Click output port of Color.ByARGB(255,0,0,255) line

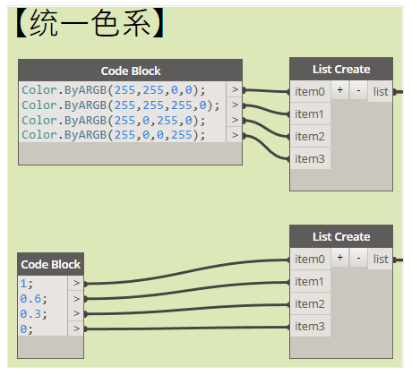click(x=235, y=135)
